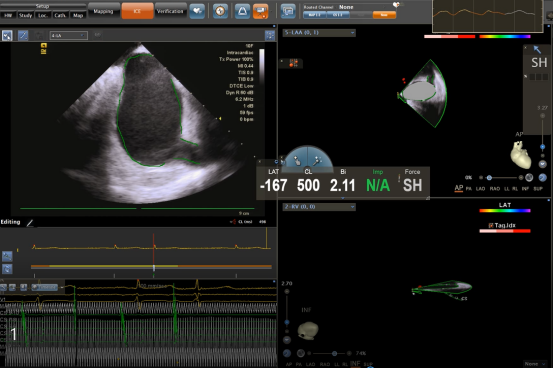Adjust the lower map vertical zoom slider
The image size is (553, 369).
click(287, 322)
